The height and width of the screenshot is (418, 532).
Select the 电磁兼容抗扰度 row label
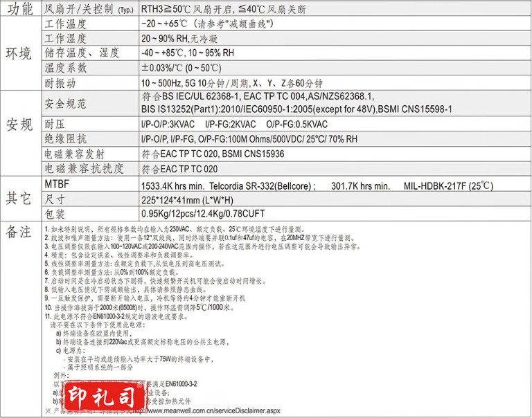point(83,168)
